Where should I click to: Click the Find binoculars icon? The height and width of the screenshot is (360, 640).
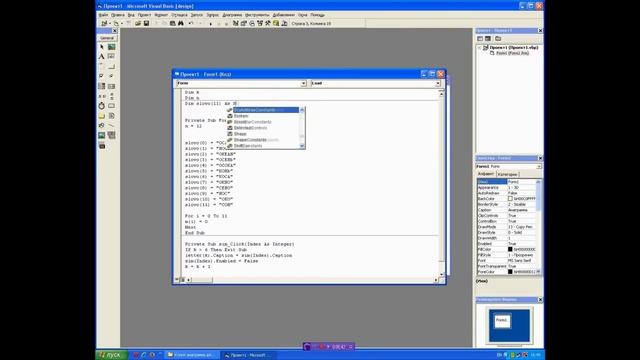[x=181, y=24]
